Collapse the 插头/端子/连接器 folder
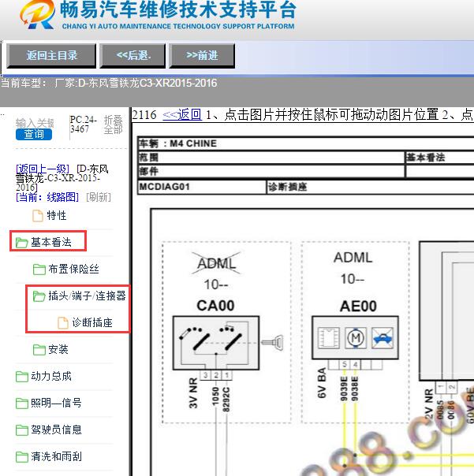Image resolution: width=474 pixels, height=476 pixels. tap(87, 296)
